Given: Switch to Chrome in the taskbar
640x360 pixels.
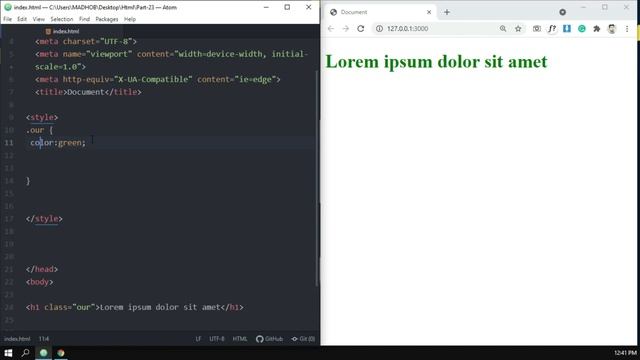Looking at the screenshot, I should click(x=61, y=353).
